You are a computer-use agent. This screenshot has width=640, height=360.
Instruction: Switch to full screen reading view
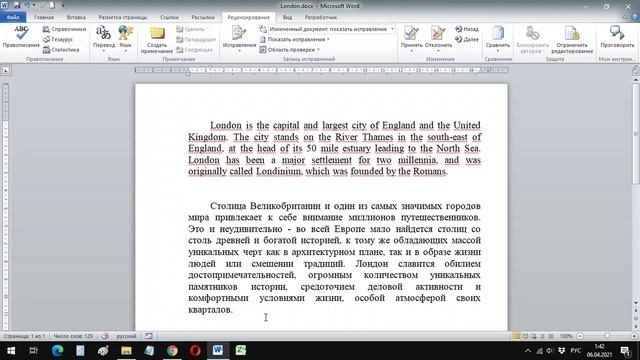pyautogui.click(x=525, y=336)
